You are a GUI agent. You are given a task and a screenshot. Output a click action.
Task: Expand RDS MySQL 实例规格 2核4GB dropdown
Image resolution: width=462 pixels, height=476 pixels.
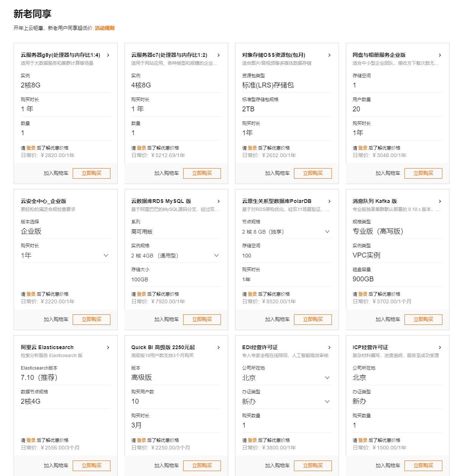click(x=176, y=256)
